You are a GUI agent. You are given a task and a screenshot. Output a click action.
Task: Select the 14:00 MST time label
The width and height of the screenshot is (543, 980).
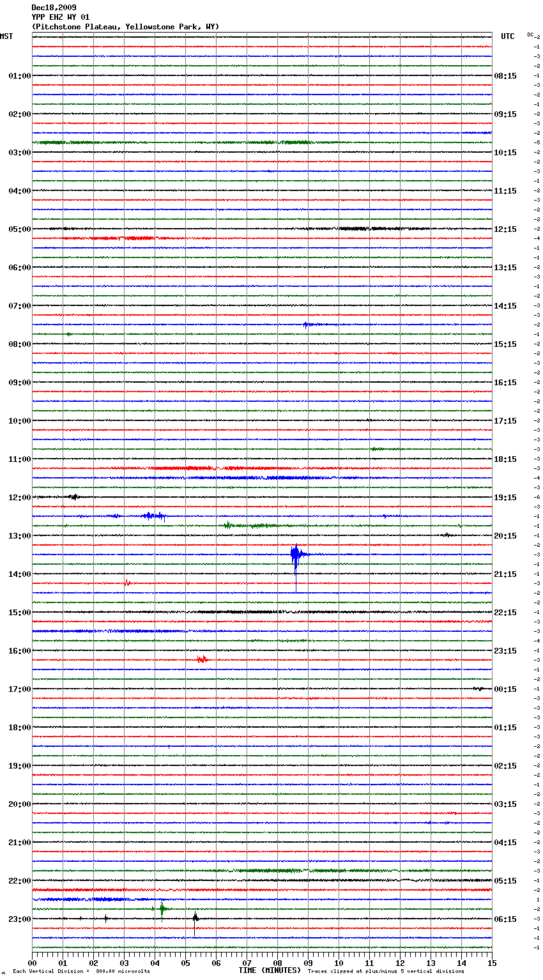[x=20, y=574]
